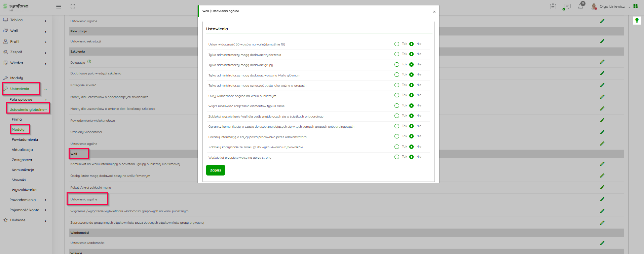The image size is (644, 254).
Task: Click the fullscreen mode icon
Action: point(73,6)
